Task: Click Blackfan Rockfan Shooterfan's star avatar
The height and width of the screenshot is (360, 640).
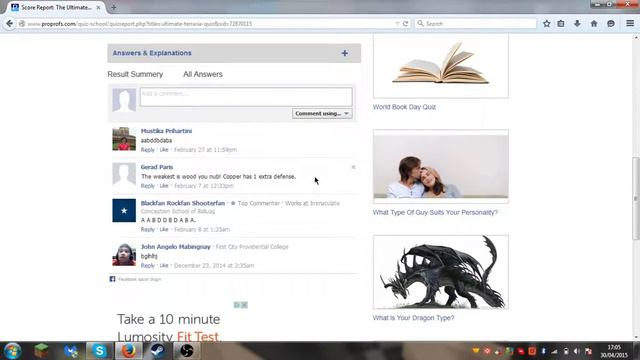Action: [124, 211]
